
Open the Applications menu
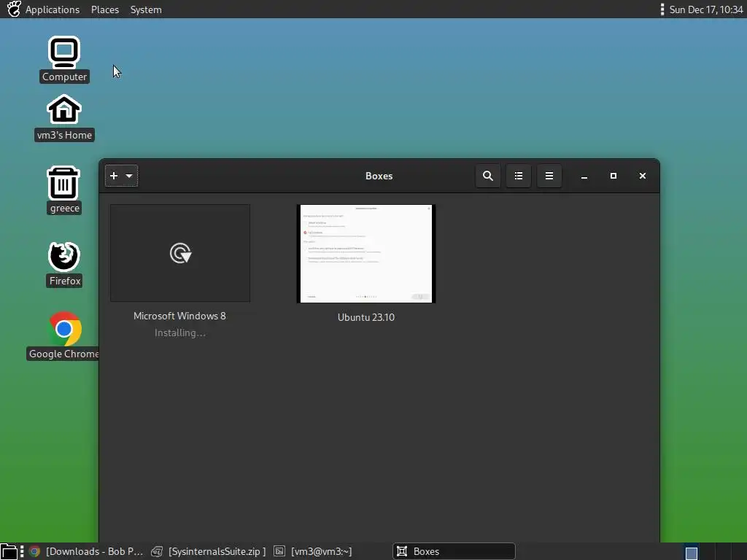click(53, 9)
